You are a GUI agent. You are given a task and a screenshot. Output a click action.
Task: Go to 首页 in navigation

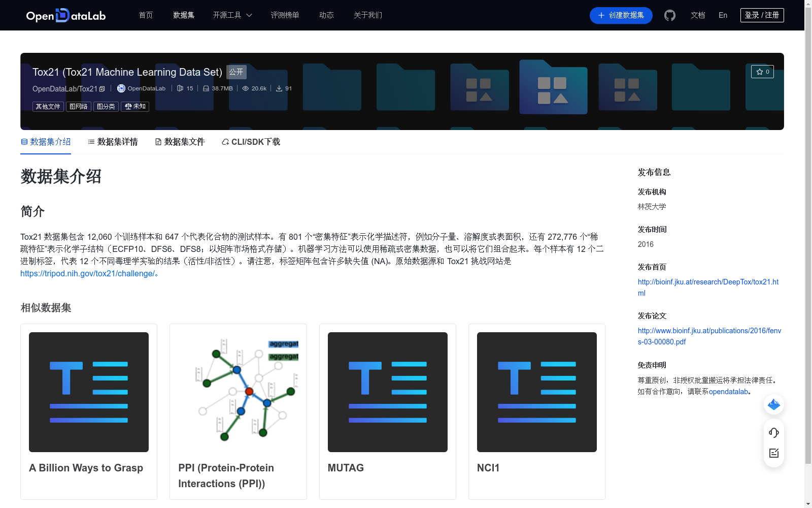pyautogui.click(x=146, y=15)
